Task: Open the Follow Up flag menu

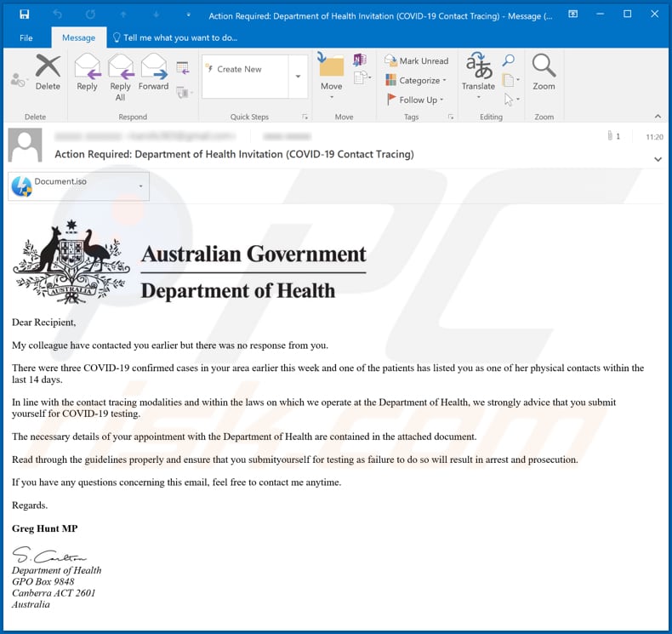Action: point(415,100)
